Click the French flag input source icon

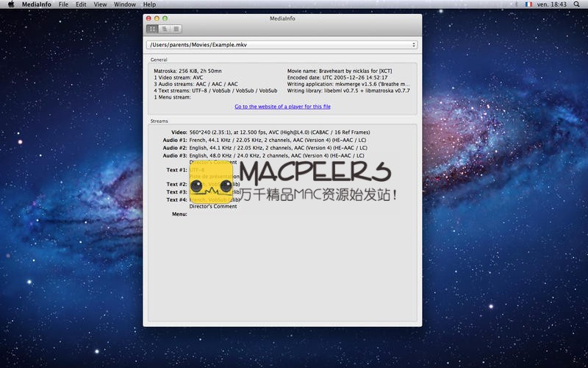pyautogui.click(x=528, y=4)
